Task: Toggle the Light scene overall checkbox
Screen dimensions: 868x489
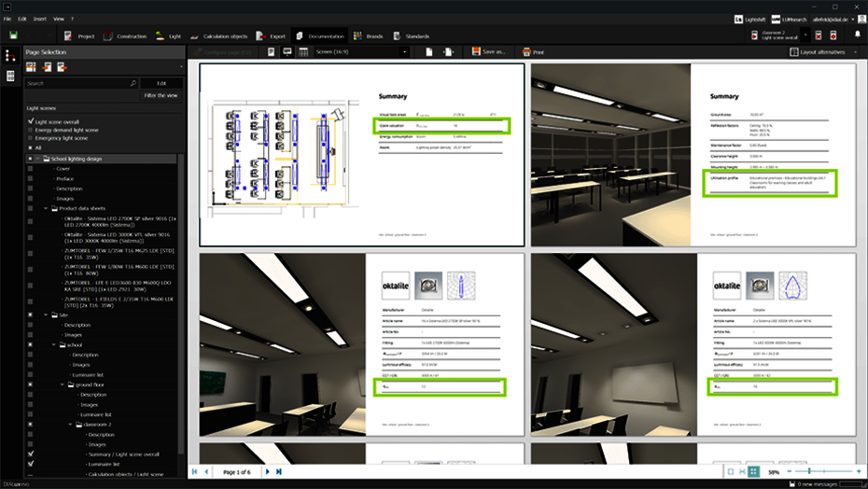Action: pyautogui.click(x=31, y=121)
